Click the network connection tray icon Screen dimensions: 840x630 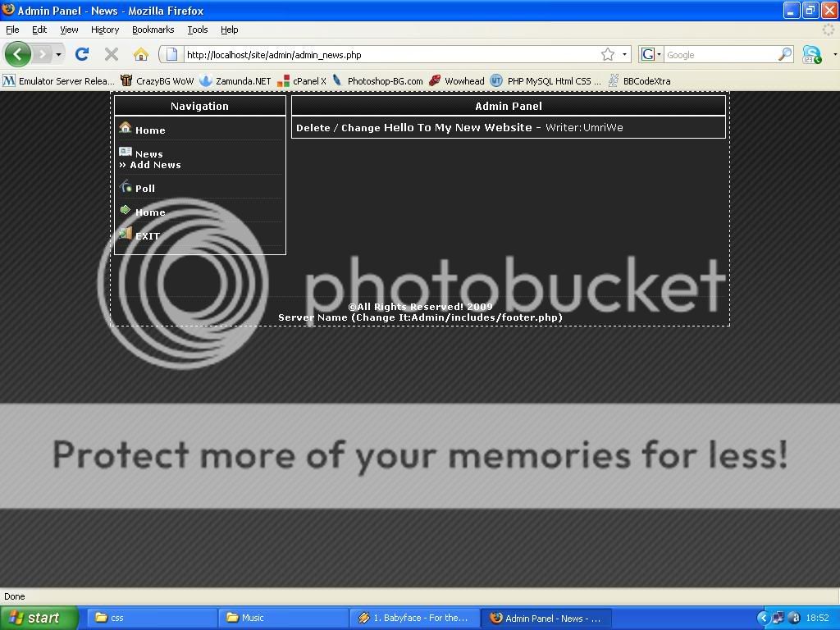point(778,618)
